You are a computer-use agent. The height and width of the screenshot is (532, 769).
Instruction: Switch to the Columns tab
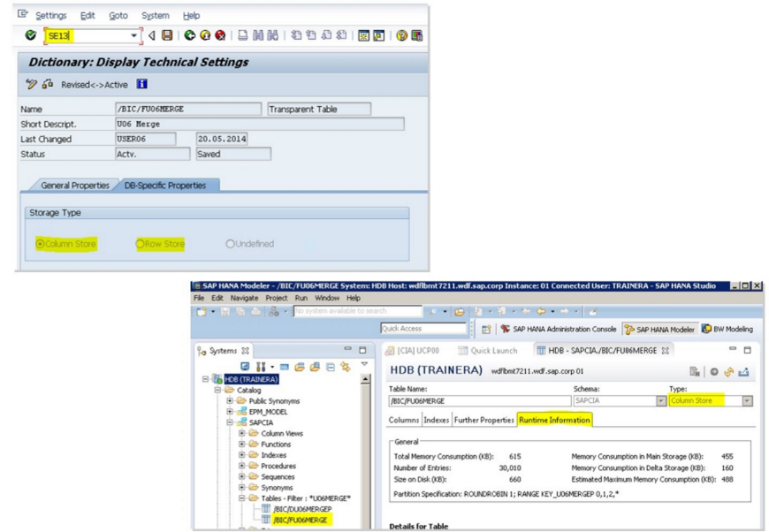pyautogui.click(x=404, y=420)
